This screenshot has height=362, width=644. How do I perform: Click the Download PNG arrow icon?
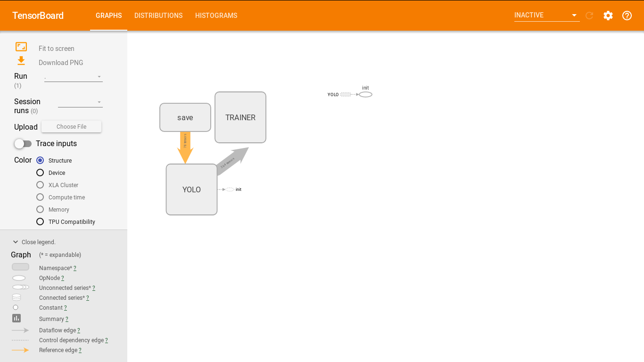point(21,61)
